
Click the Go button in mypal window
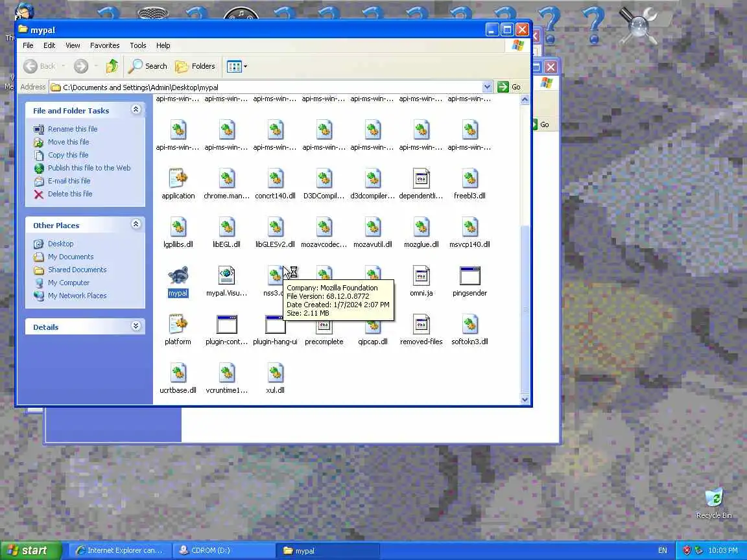click(x=509, y=87)
